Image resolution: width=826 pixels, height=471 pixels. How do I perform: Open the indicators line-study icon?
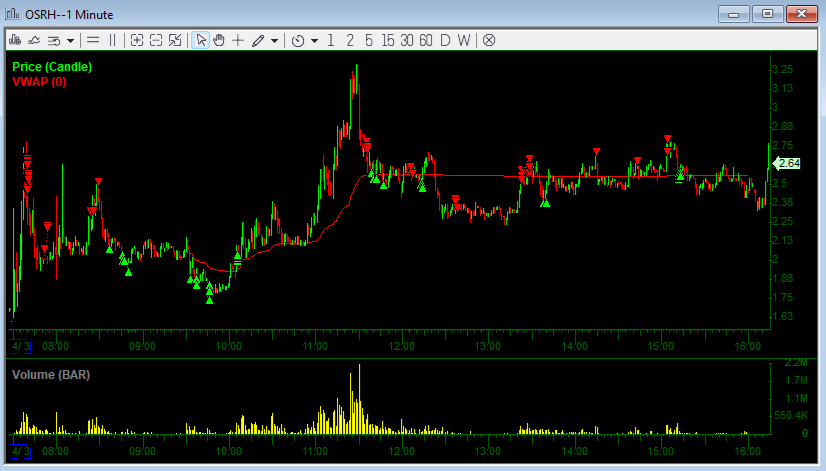point(34,40)
